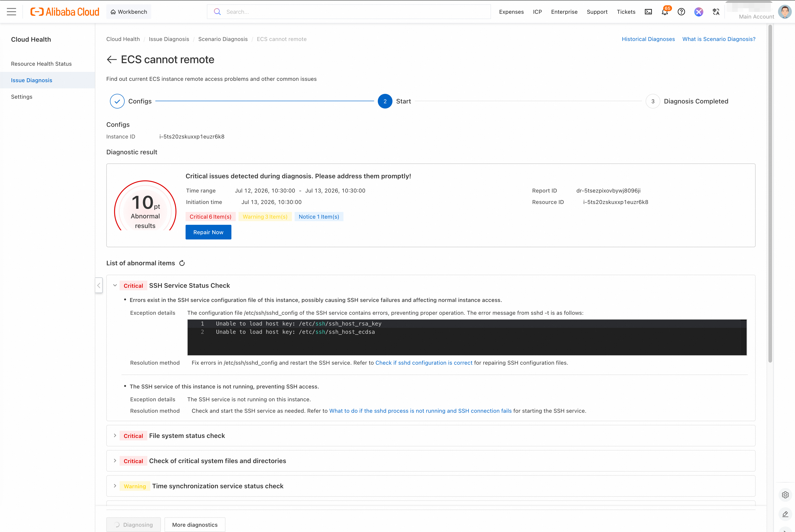
Task: Open Tickets menu item
Action: (x=626, y=12)
